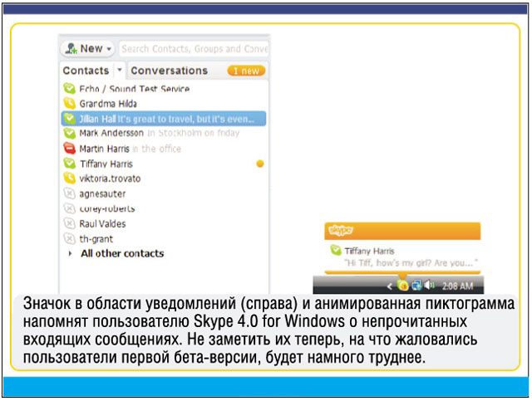Select the highlighted Jillian Hall contact name

click(x=98, y=119)
